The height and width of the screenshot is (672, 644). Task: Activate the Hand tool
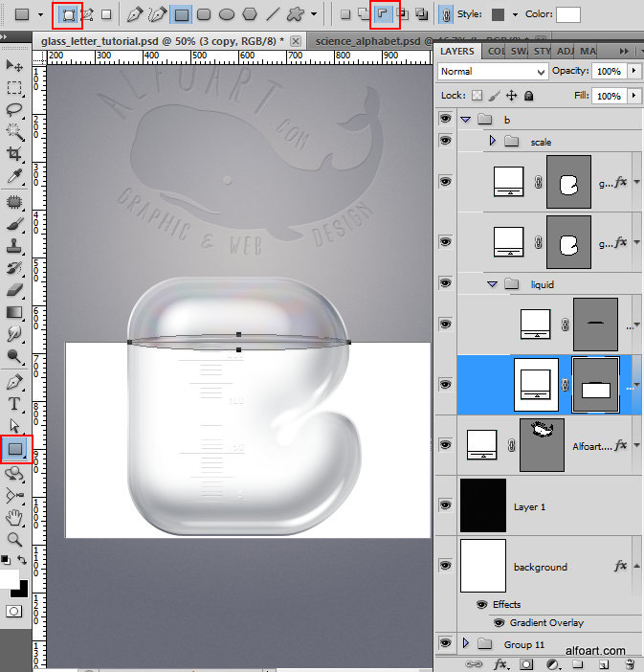click(15, 518)
